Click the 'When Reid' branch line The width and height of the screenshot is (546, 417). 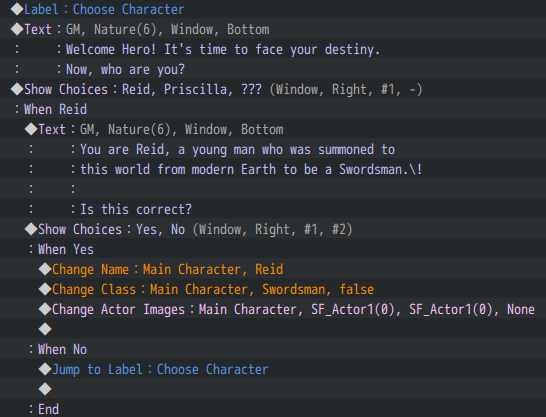pyautogui.click(x=273, y=109)
